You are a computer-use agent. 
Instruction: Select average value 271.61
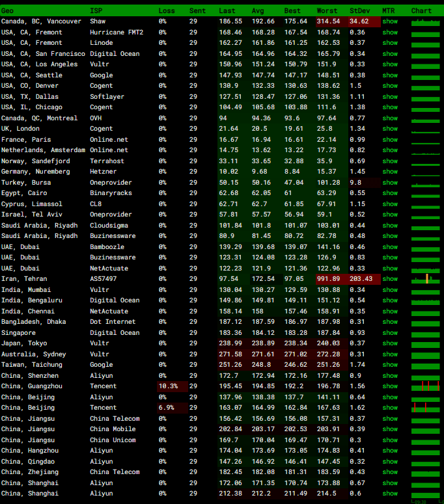pos(263,354)
